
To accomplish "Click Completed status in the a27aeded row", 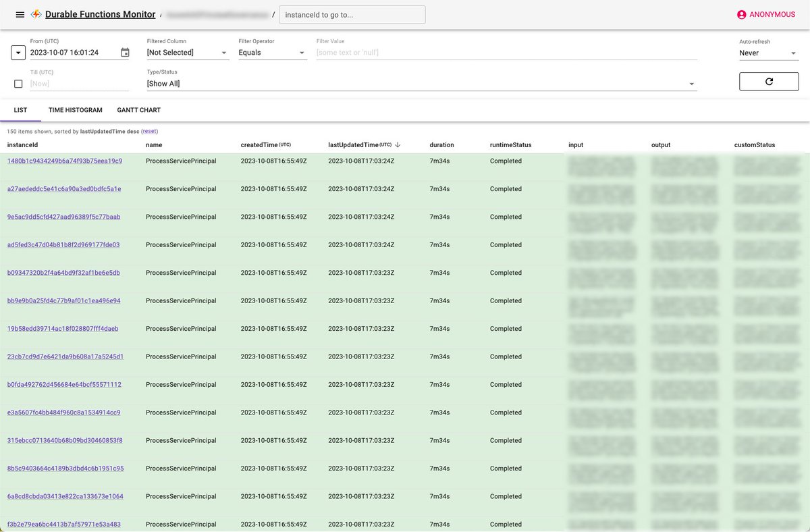I will tap(506, 189).
